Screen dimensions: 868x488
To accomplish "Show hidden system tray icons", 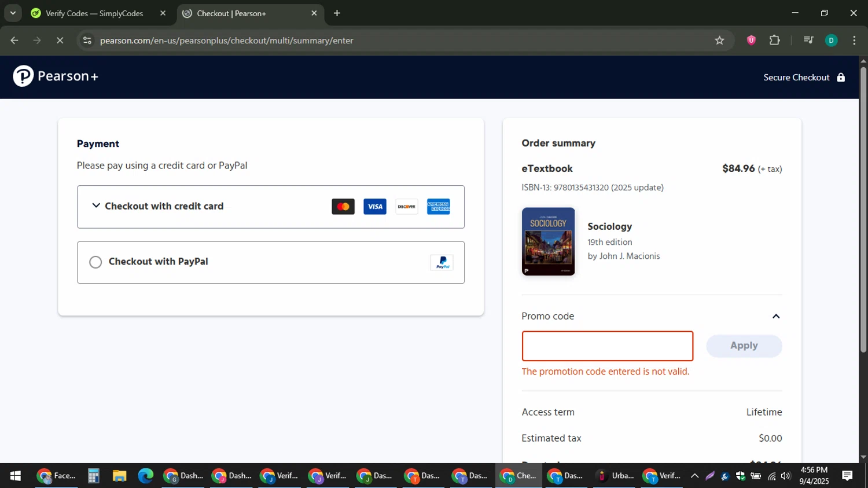I will [694, 476].
